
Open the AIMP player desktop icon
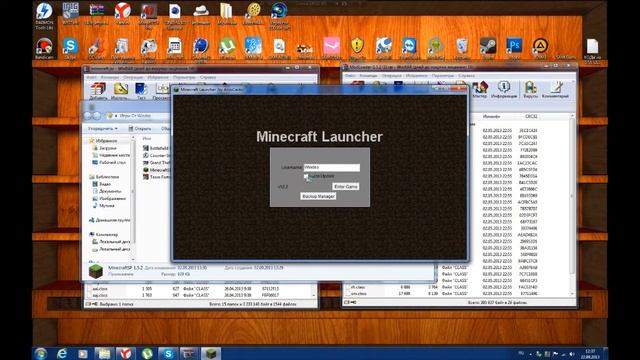tap(540, 49)
